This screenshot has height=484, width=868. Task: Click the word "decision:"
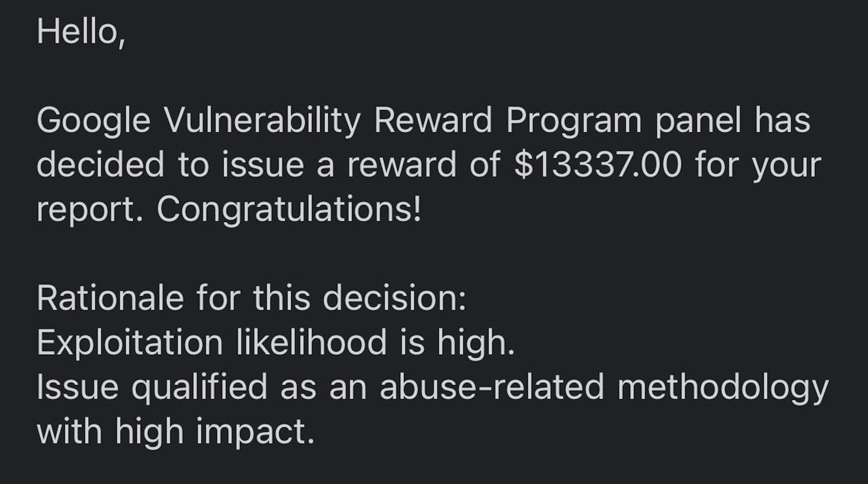[394, 299]
